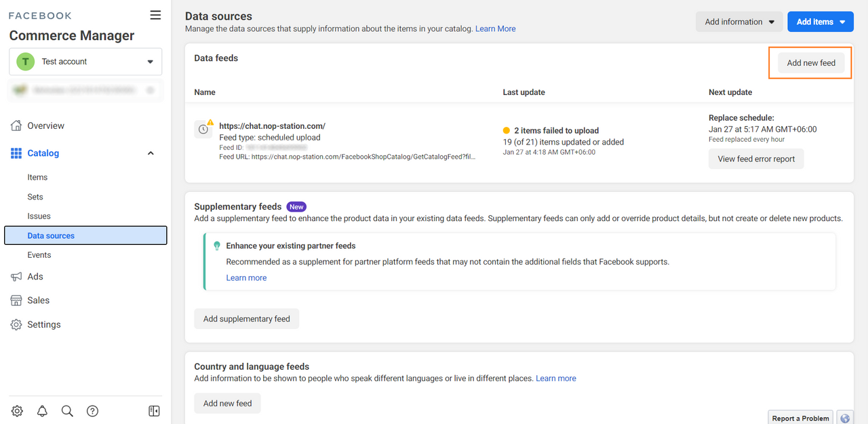The image size is (868, 424).
Task: Click the Name column header
Action: 205,92
